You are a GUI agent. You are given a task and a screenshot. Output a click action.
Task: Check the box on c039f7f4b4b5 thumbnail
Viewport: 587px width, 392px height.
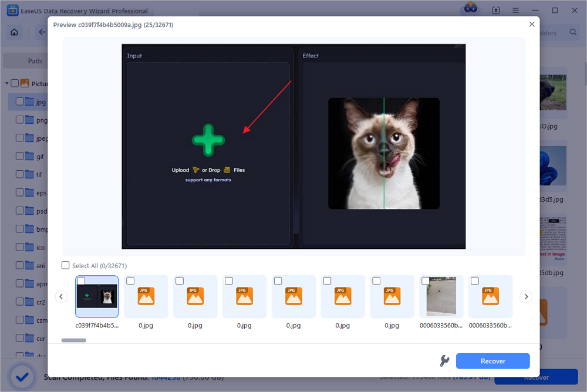82,281
